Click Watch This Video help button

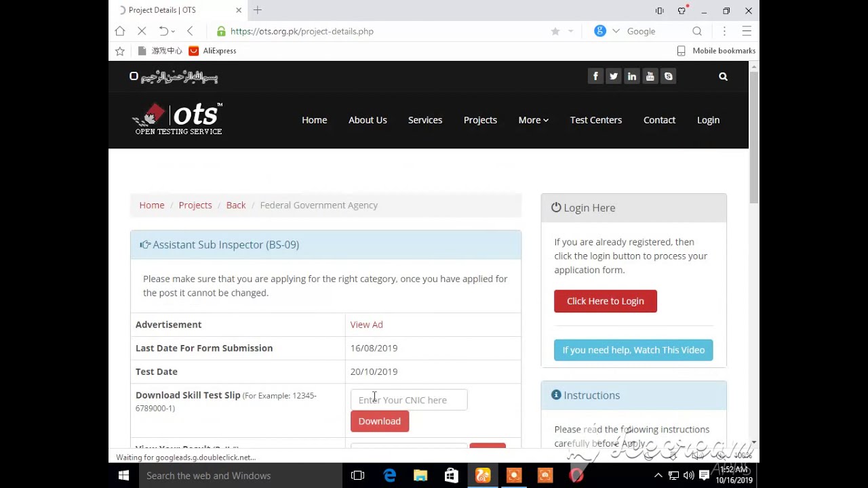point(633,350)
